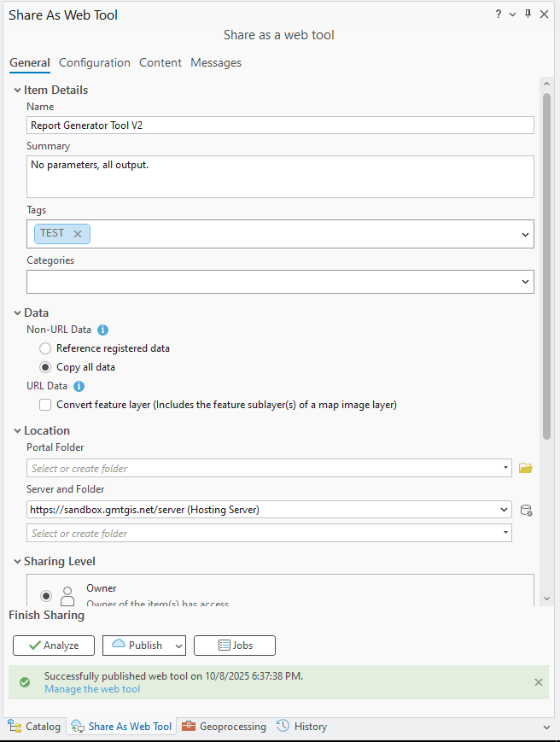Select Share As Web Tool pane tab
The image size is (560, 742).
pyautogui.click(x=121, y=727)
